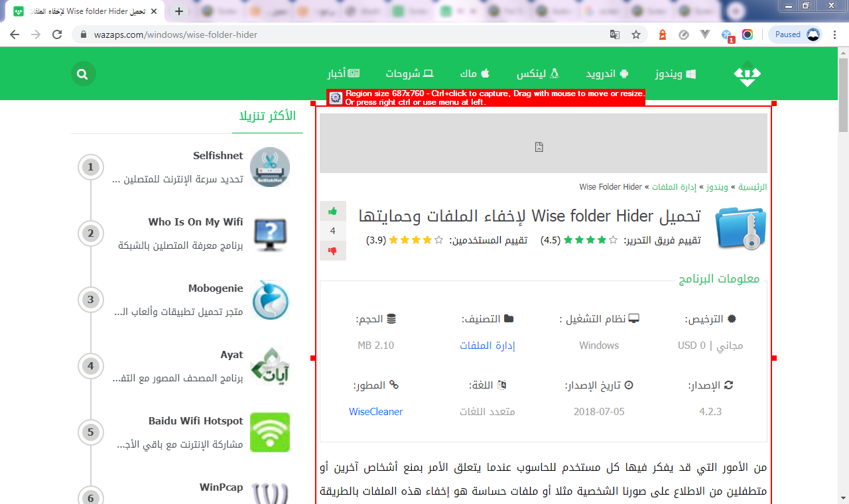
Task: Go back to the previous page
Action: click(15, 34)
